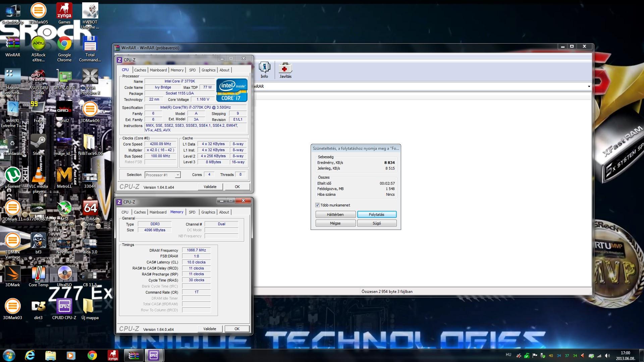Switch to Caches tab in top CPU-Z
The image size is (644, 362).
point(140,70)
